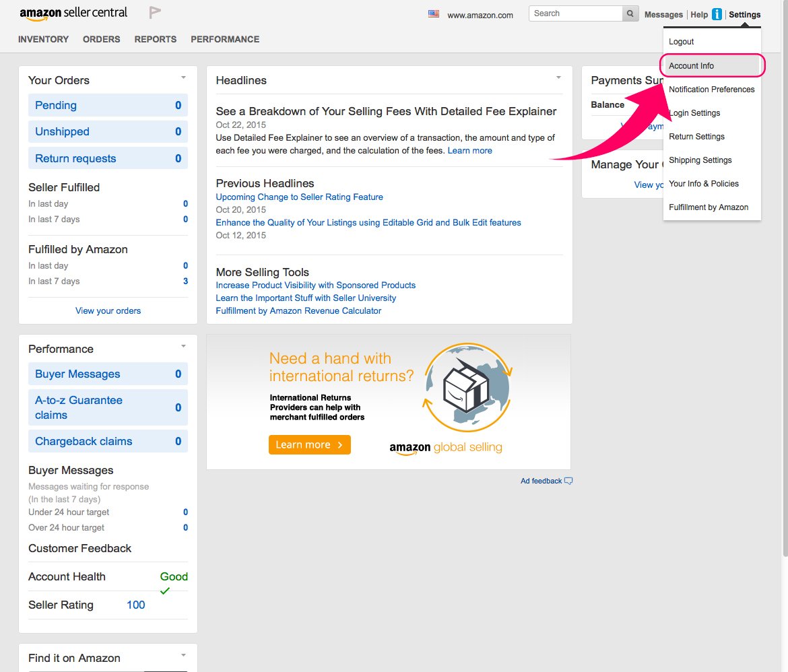Click the gray flag icon
The width and height of the screenshot is (788, 672).
[x=155, y=13]
